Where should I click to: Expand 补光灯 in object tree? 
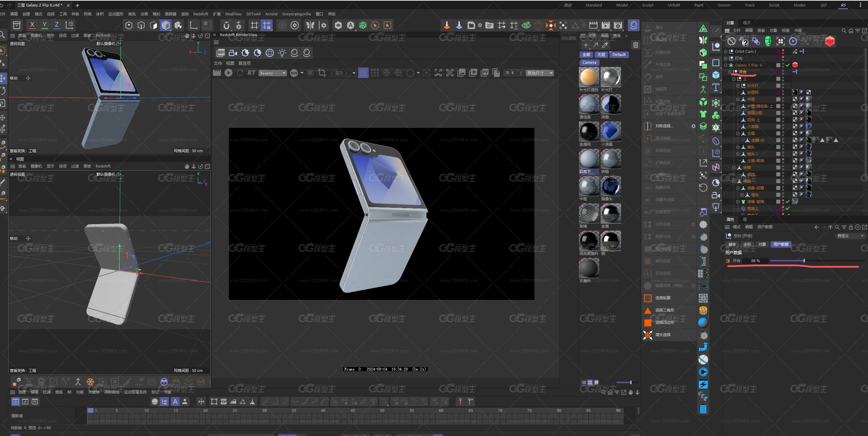pyautogui.click(x=738, y=86)
